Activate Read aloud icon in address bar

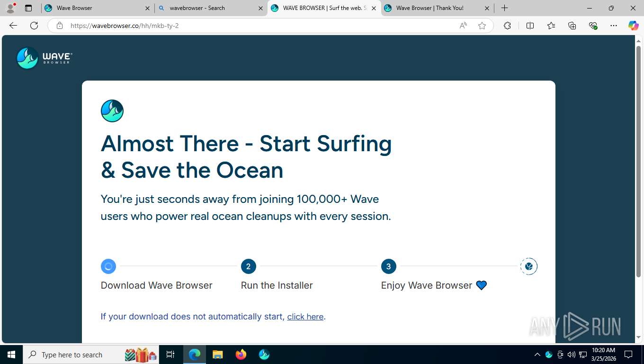click(x=463, y=26)
